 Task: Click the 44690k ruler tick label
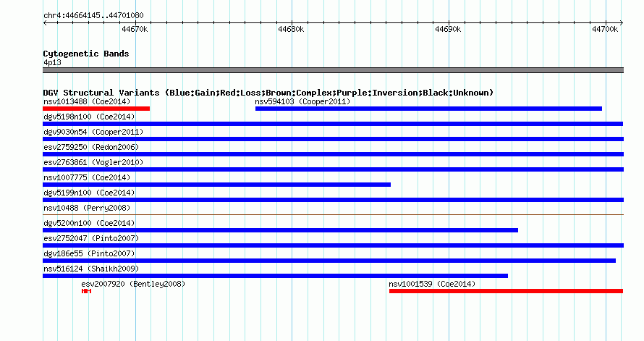pyautogui.click(x=448, y=29)
